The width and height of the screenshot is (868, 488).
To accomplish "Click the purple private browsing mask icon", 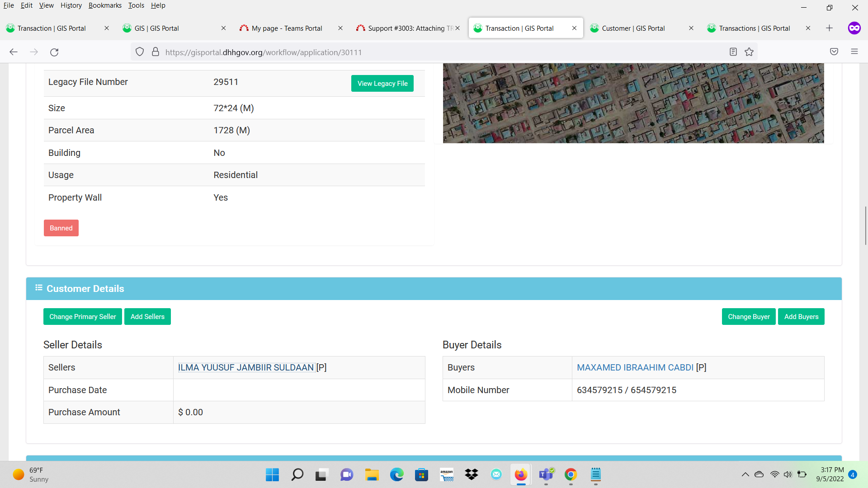I will tap(854, 28).
